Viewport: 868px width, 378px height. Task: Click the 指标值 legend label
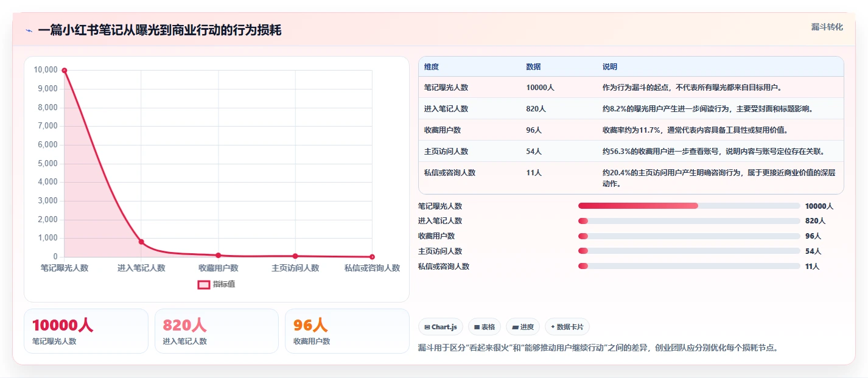224,284
